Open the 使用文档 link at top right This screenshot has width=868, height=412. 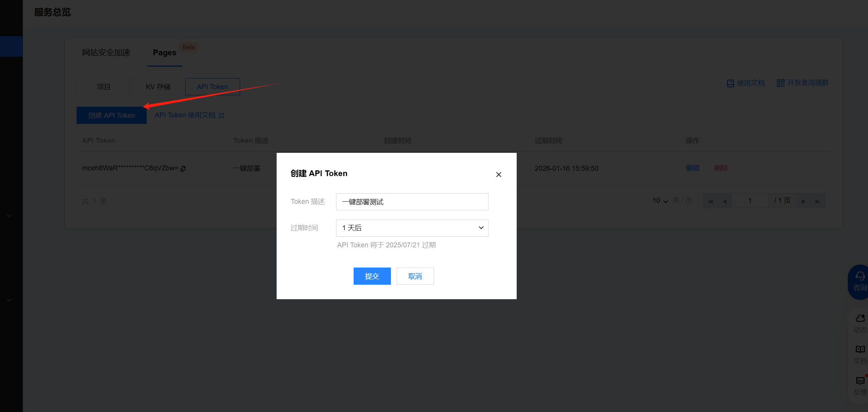tap(746, 83)
